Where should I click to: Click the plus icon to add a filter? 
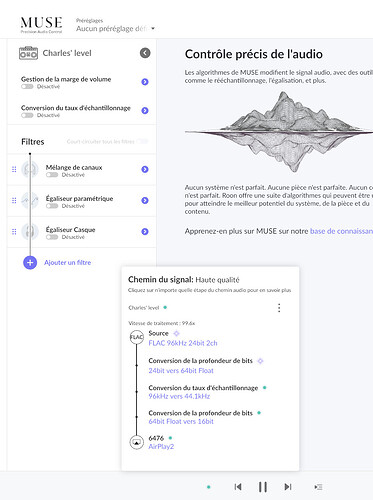30,263
